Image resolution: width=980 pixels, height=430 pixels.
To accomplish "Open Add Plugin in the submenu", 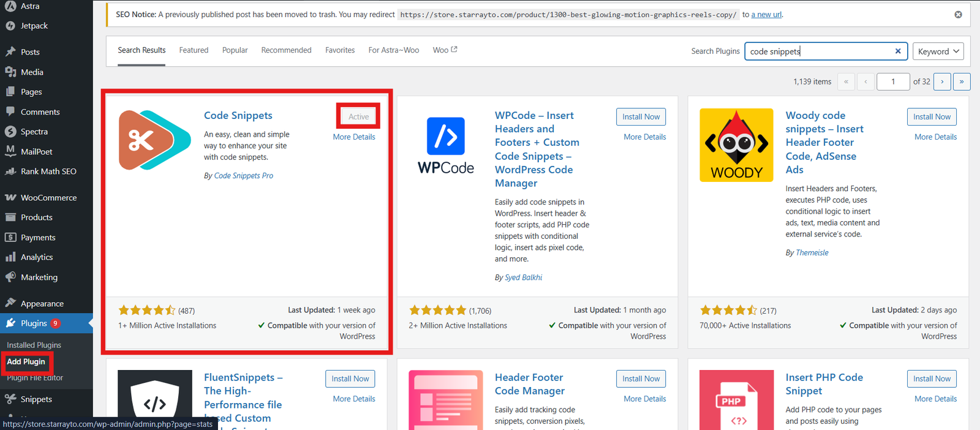I will (x=26, y=362).
